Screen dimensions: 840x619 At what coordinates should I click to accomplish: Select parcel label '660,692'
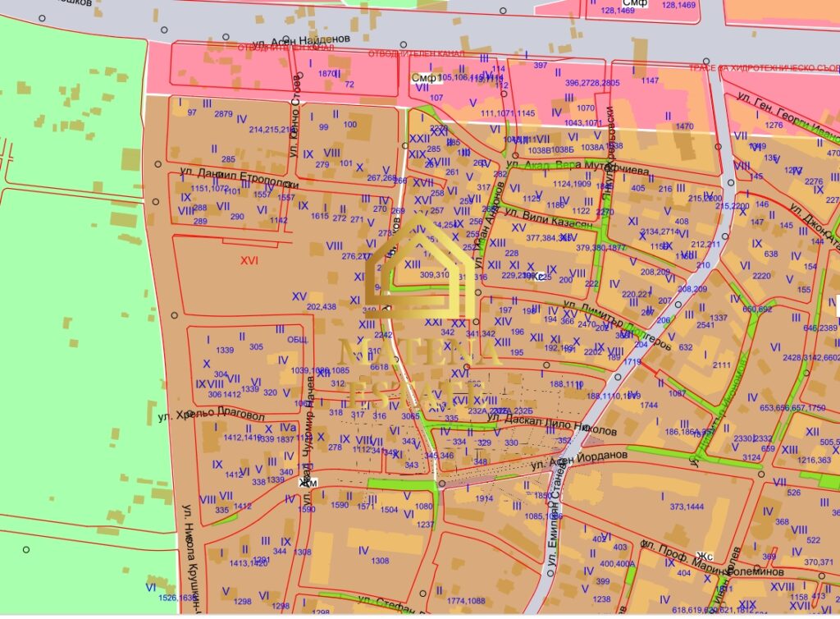(x=757, y=309)
